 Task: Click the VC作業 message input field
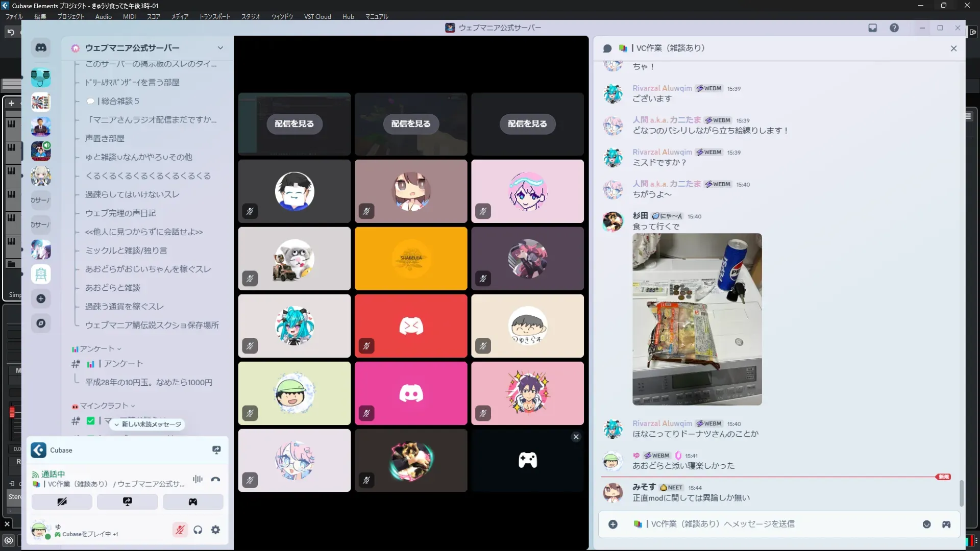(x=766, y=524)
